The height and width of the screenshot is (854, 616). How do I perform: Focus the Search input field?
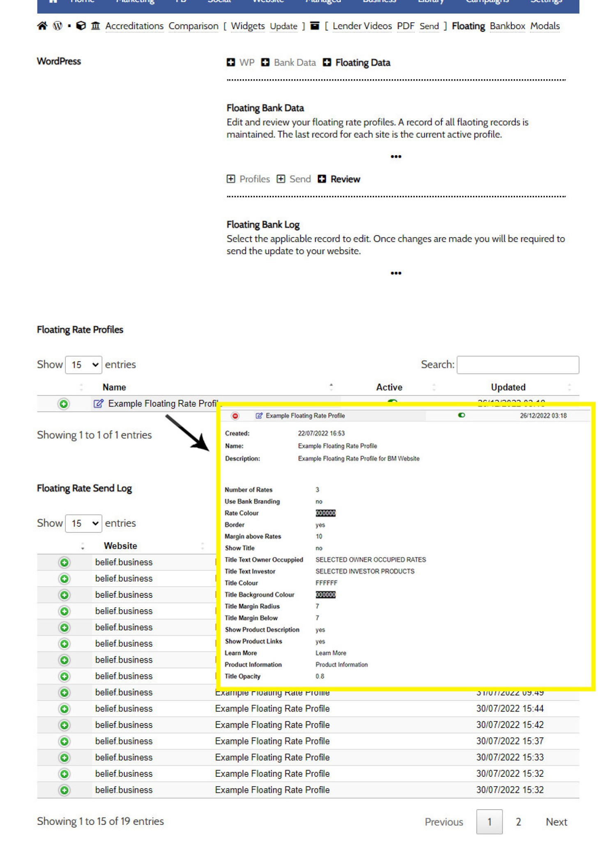(517, 365)
